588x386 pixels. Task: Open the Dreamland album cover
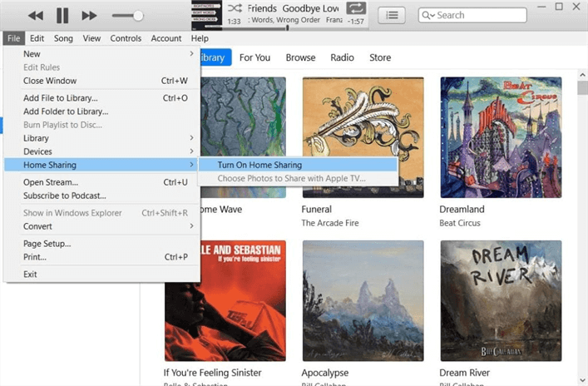(x=501, y=137)
